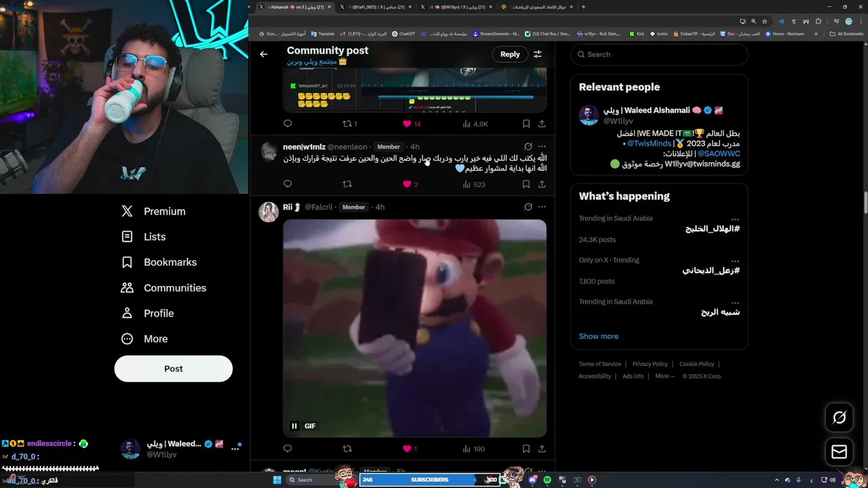868x488 pixels.
Task: Open the Messages floating button
Action: click(x=839, y=452)
